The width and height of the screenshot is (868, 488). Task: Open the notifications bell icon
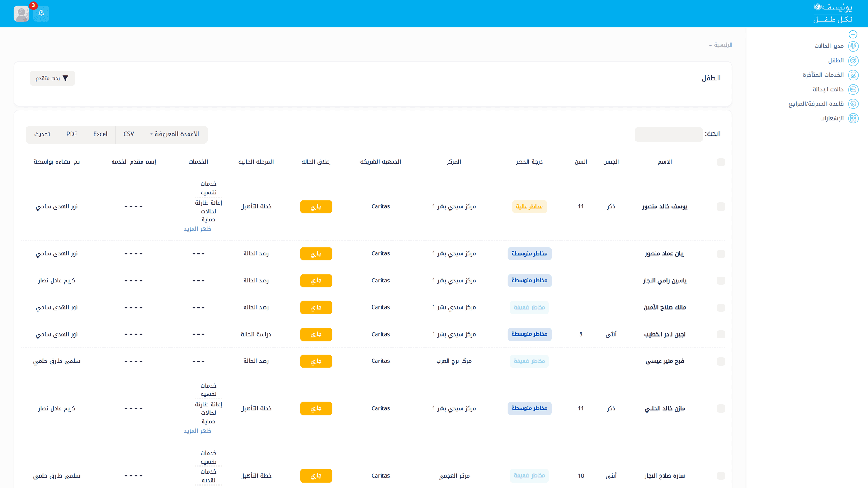[x=41, y=14]
